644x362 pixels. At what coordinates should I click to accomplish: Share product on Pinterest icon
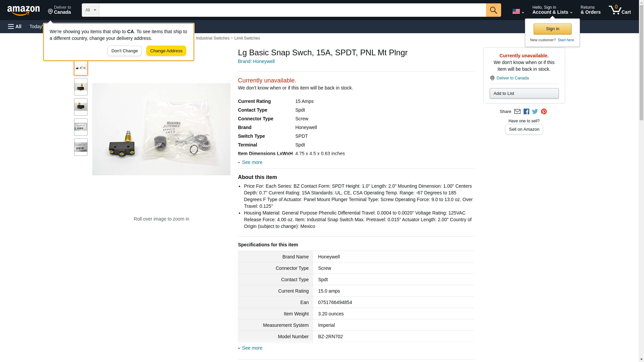point(544,112)
